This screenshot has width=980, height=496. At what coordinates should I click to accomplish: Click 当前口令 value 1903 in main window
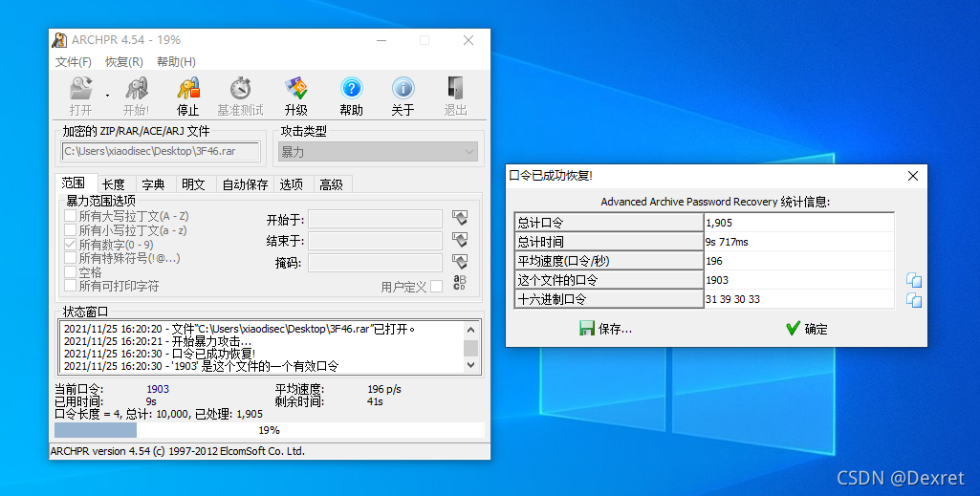pos(158,389)
